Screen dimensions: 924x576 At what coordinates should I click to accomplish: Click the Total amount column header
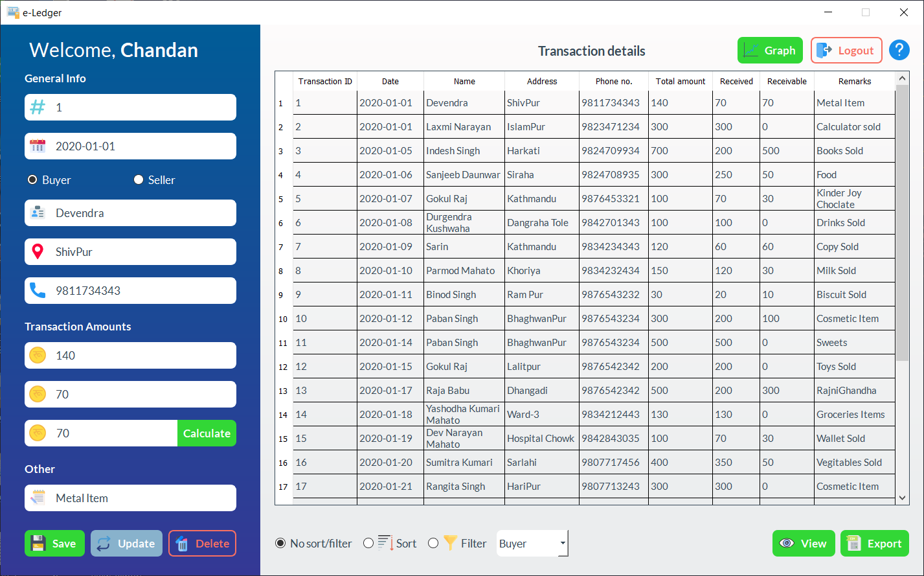click(680, 82)
